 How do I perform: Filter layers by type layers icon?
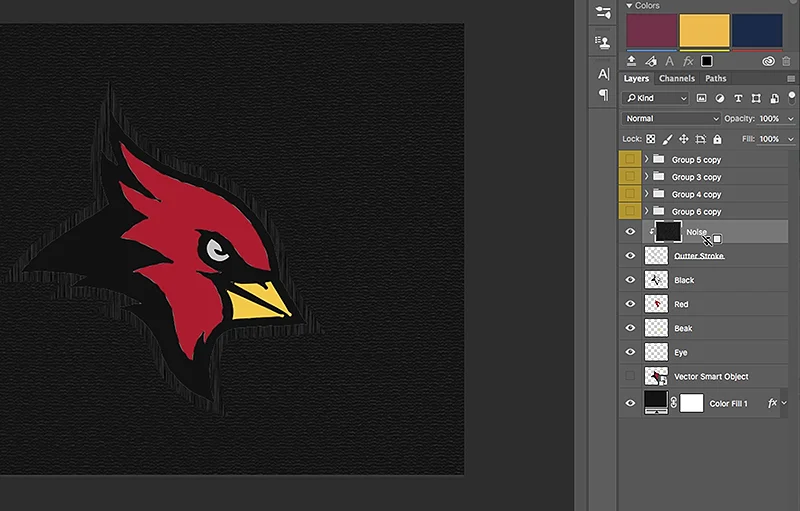[x=738, y=98]
